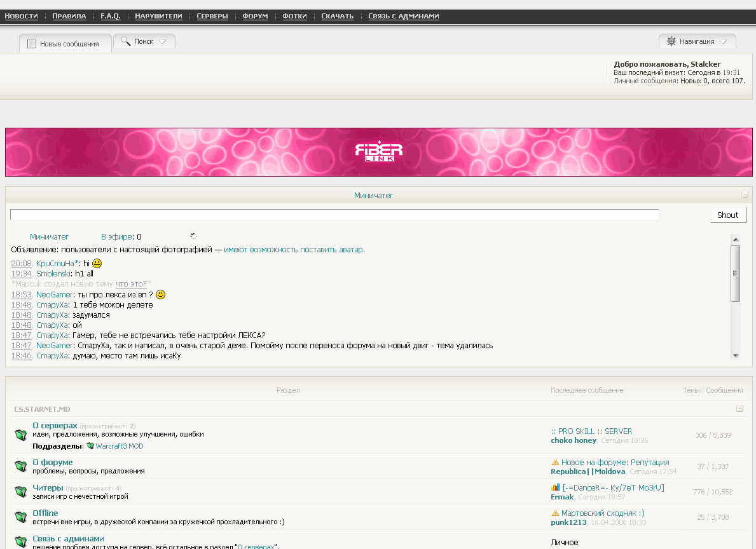756x549 pixels.
Task: Select the Новые сообщения tab
Action: [65, 43]
